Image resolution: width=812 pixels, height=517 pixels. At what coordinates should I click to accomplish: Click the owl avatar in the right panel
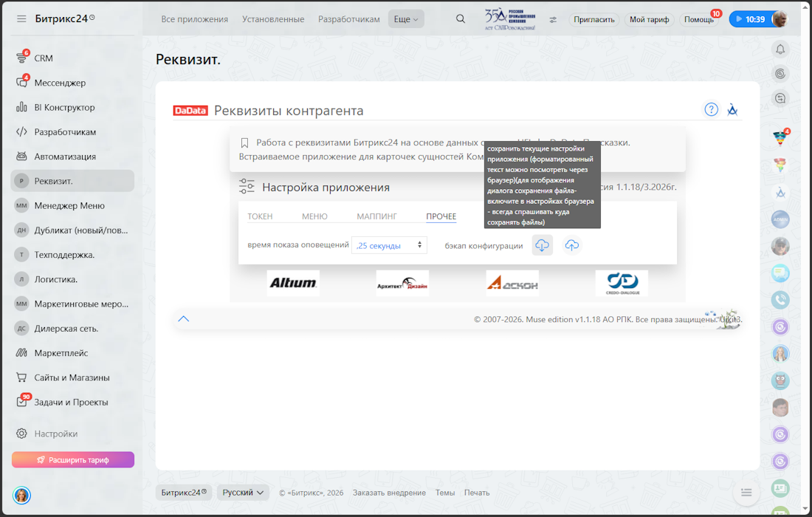[780, 381]
